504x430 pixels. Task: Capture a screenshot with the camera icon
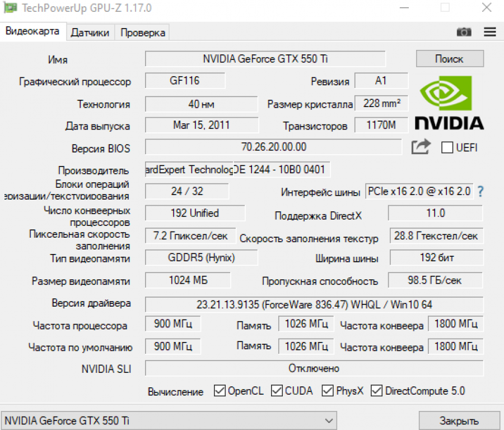(464, 32)
